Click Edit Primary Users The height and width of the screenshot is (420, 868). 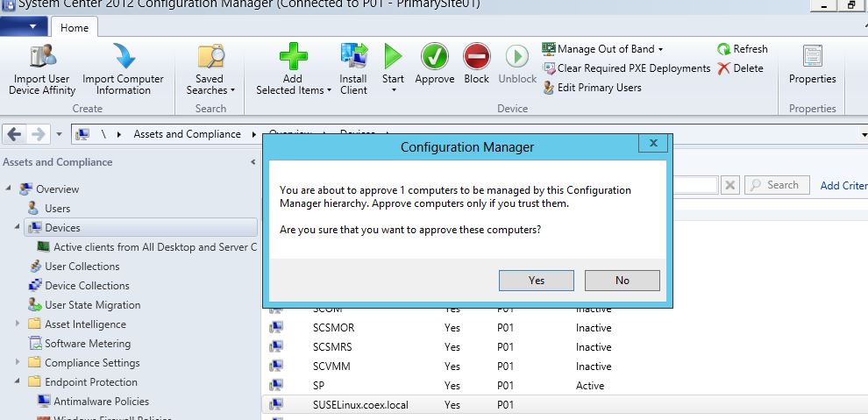(x=592, y=88)
